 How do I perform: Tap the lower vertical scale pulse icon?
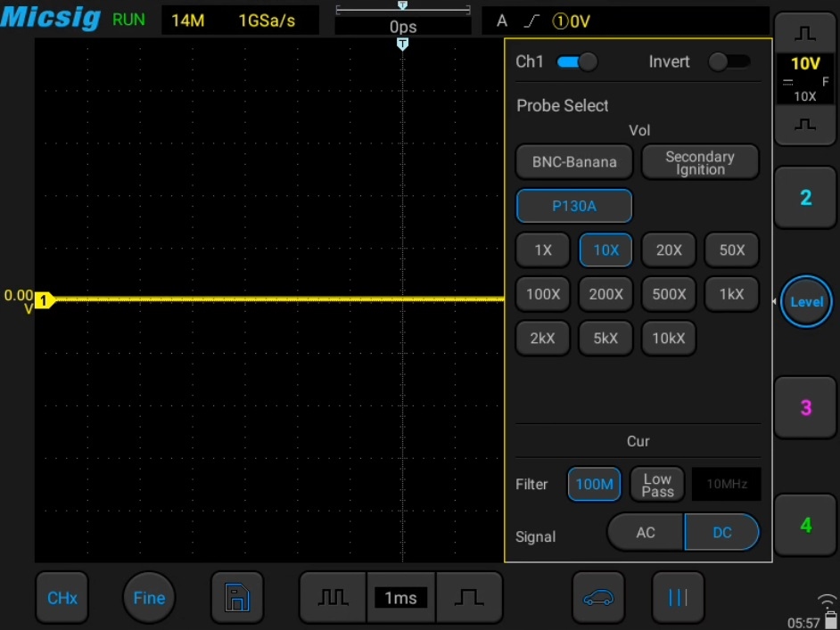804,125
